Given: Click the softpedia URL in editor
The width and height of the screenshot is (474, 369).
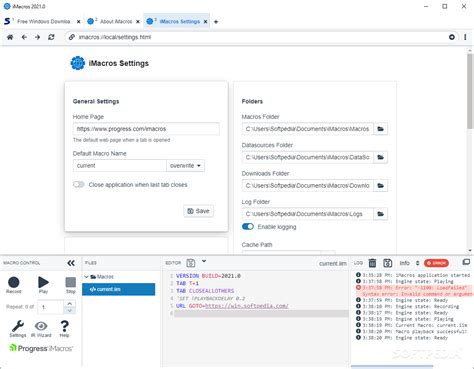Looking at the screenshot, I should click(247, 306).
